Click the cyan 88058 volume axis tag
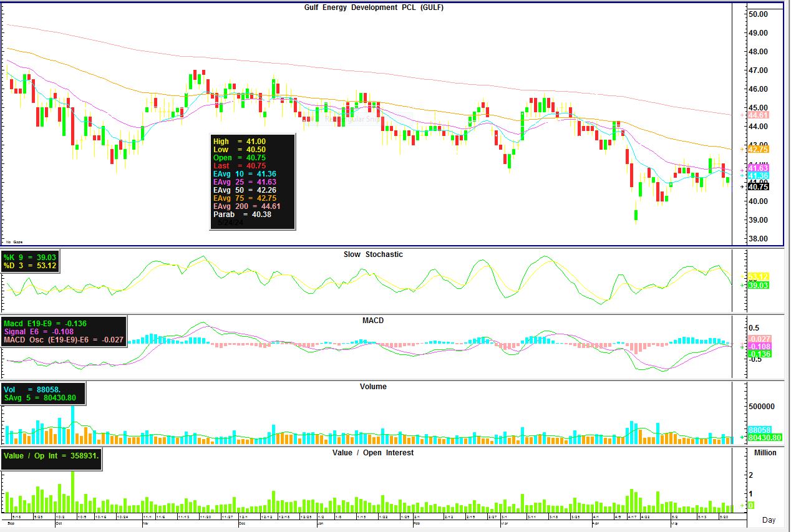Image resolution: width=791 pixels, height=532 pixels. pos(760,430)
